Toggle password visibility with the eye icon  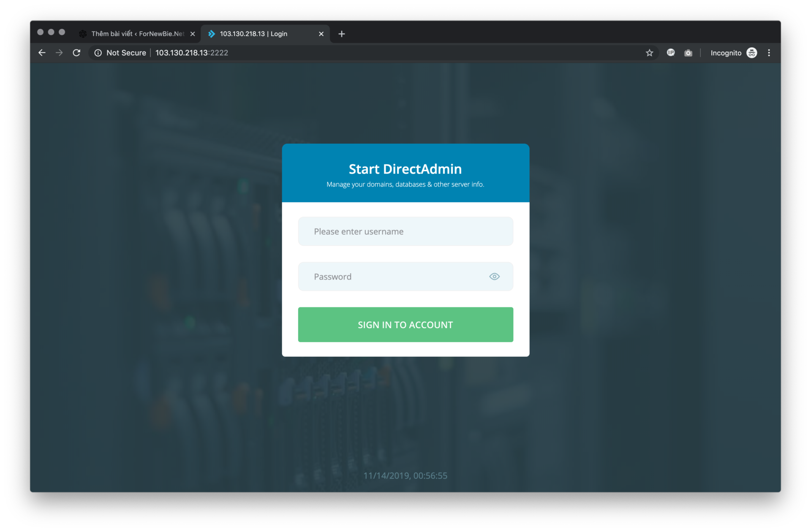tap(495, 277)
